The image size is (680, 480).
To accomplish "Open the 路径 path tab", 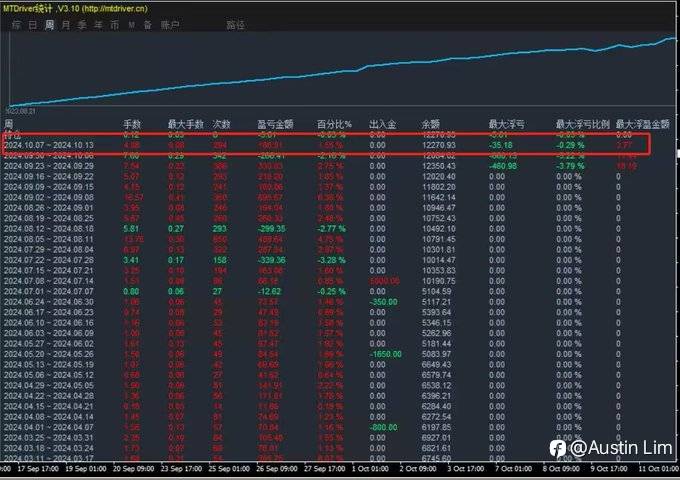I will coord(235,25).
